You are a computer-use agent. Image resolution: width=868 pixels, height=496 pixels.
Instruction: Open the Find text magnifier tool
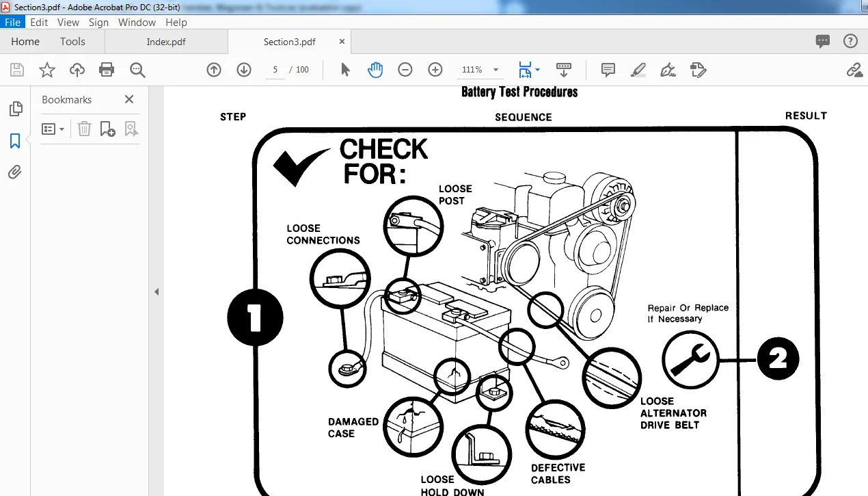[137, 70]
